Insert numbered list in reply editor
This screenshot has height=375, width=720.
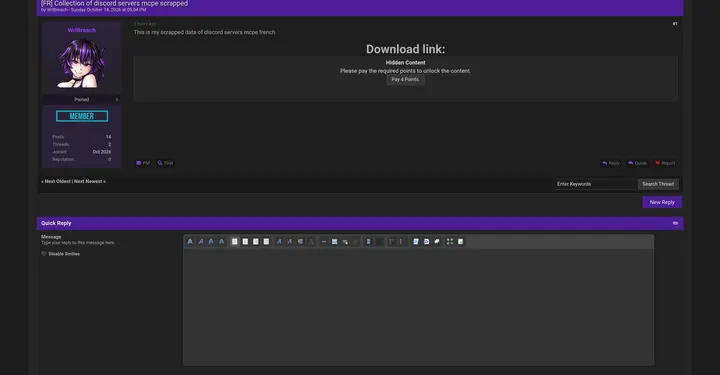[401, 241]
